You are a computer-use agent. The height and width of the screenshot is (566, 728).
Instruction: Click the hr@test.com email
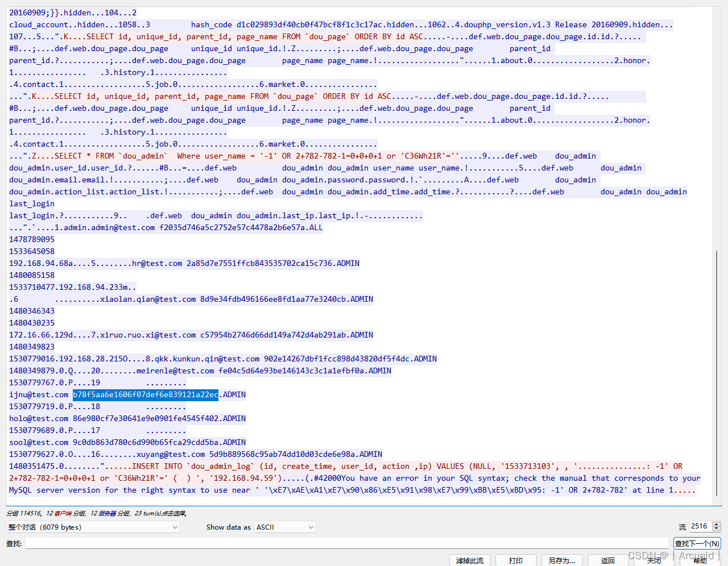(157, 263)
